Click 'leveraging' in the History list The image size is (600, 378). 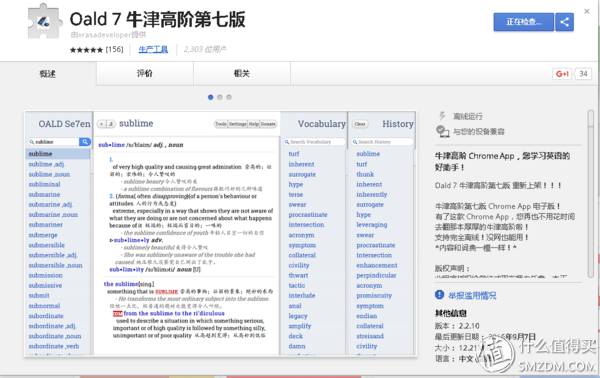point(372,225)
